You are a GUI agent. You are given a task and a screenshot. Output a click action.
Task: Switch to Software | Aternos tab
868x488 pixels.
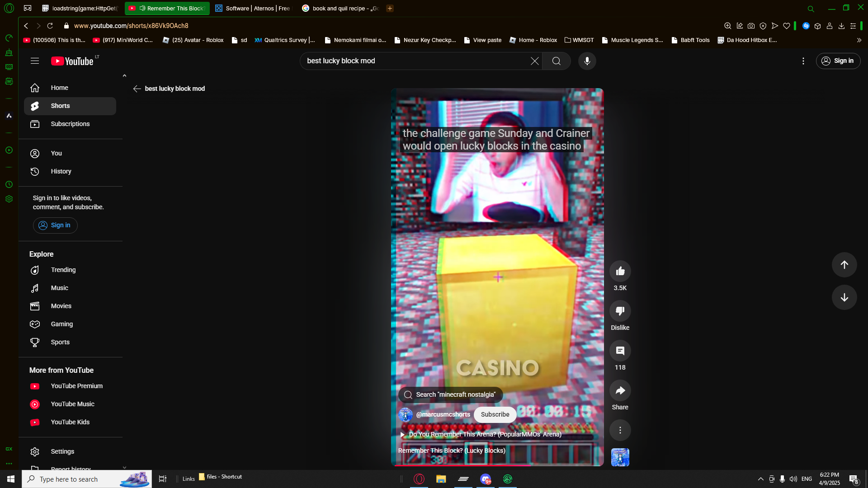(x=253, y=8)
